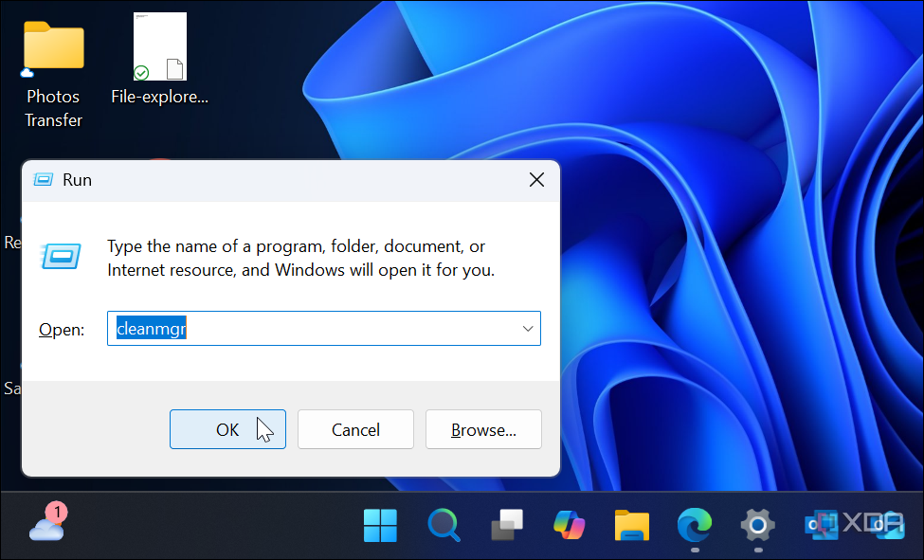Click OK to run cleanmgr
This screenshot has height=560, width=924.
(227, 430)
